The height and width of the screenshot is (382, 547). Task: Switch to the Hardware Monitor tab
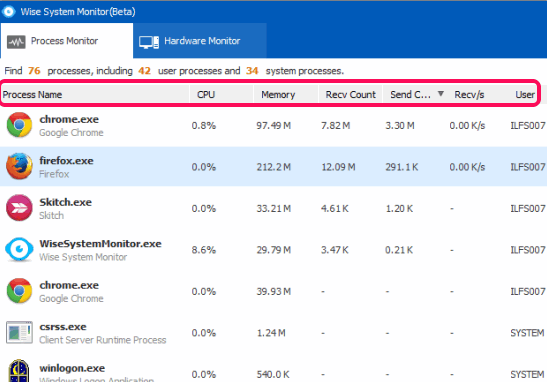(x=200, y=41)
